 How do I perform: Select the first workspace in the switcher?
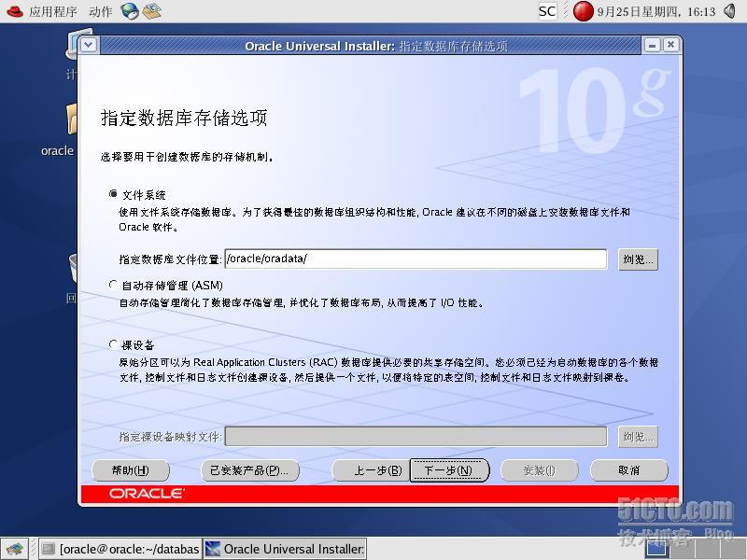[658, 549]
